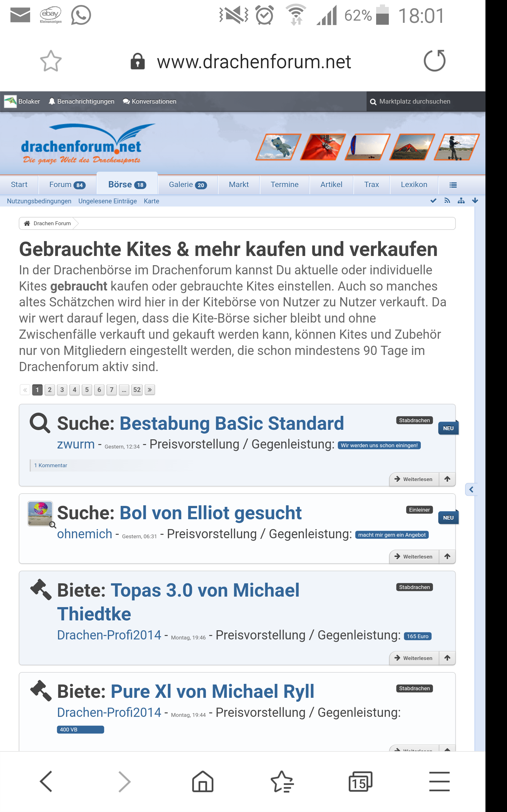507x812 pixels.
Task: Open the navigation overflow list menu
Action: tap(453, 185)
